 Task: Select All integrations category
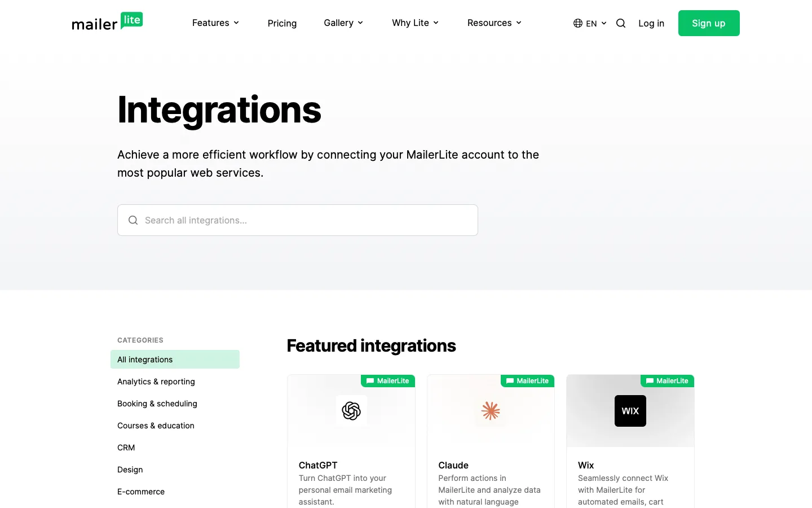(x=175, y=360)
